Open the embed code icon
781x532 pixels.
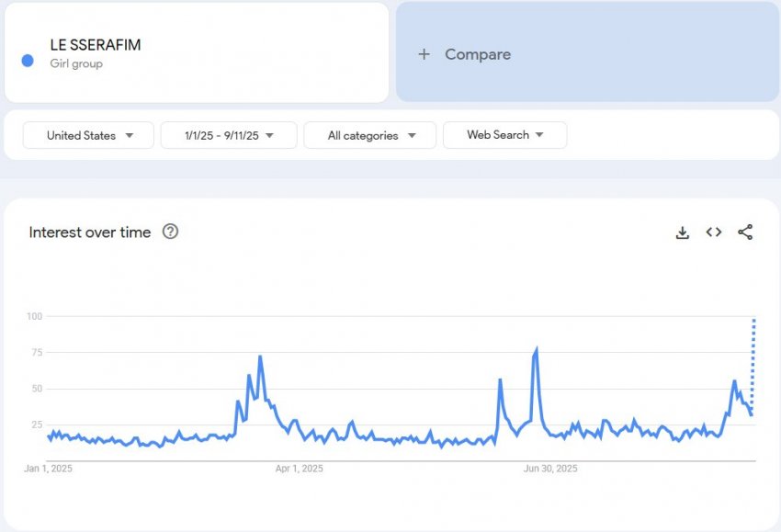[714, 232]
